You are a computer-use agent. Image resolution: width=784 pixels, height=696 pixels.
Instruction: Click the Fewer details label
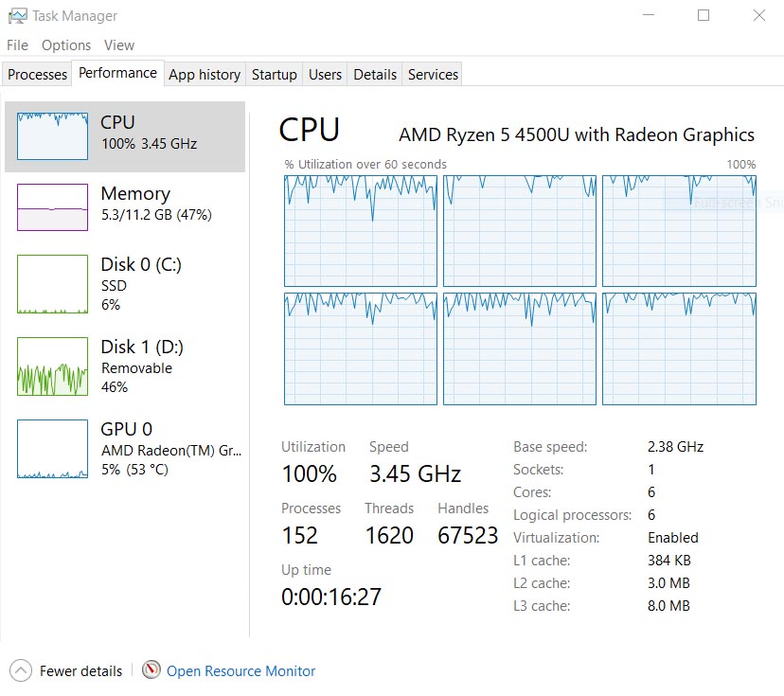[x=81, y=671]
